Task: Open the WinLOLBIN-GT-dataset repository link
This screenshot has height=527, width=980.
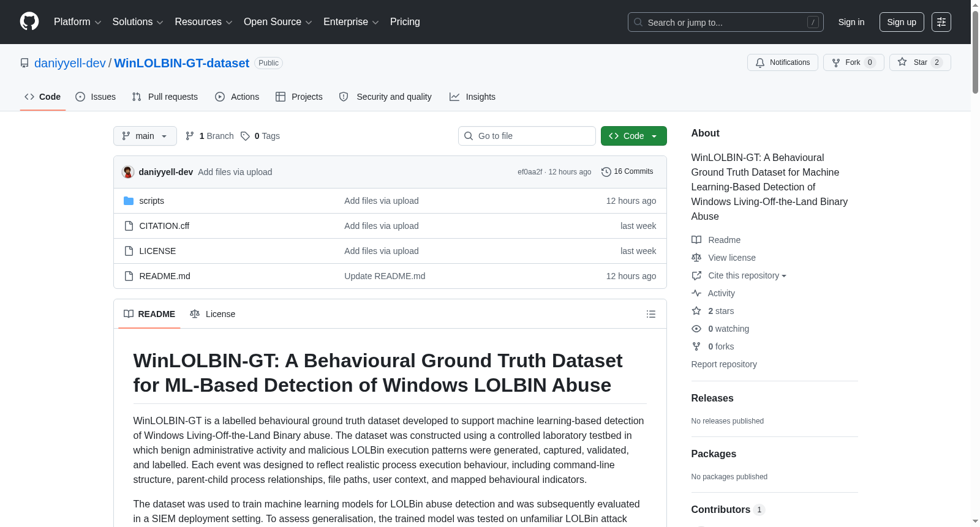Action: point(182,63)
